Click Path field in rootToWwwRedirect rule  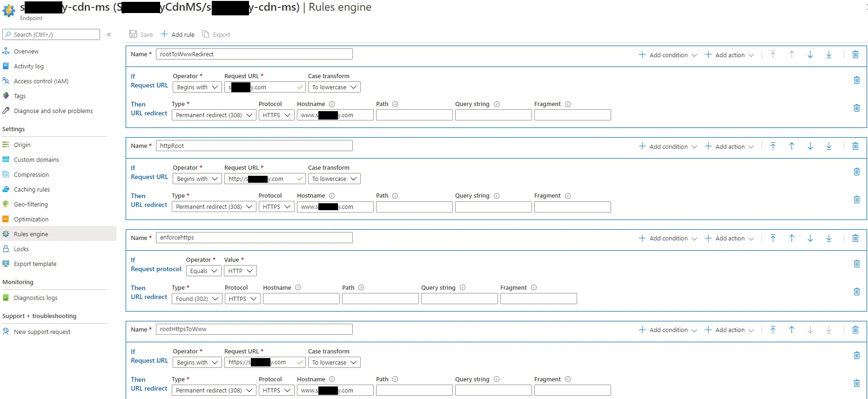coord(414,115)
